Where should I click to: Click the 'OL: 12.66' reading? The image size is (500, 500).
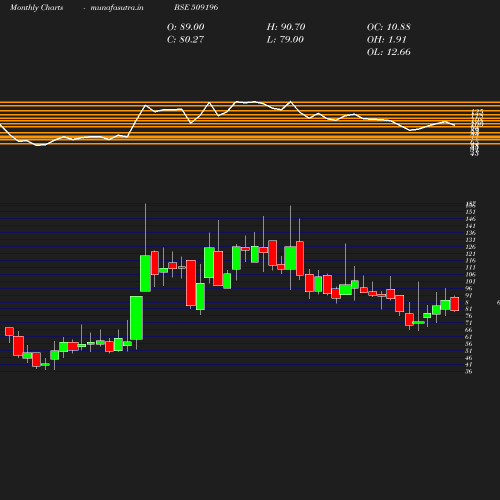[x=389, y=52]
